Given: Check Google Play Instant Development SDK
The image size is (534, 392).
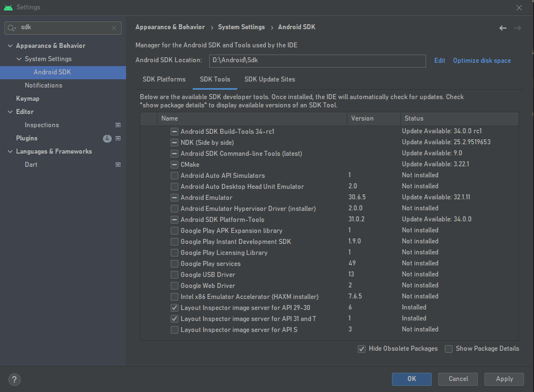Looking at the screenshot, I should 175,242.
